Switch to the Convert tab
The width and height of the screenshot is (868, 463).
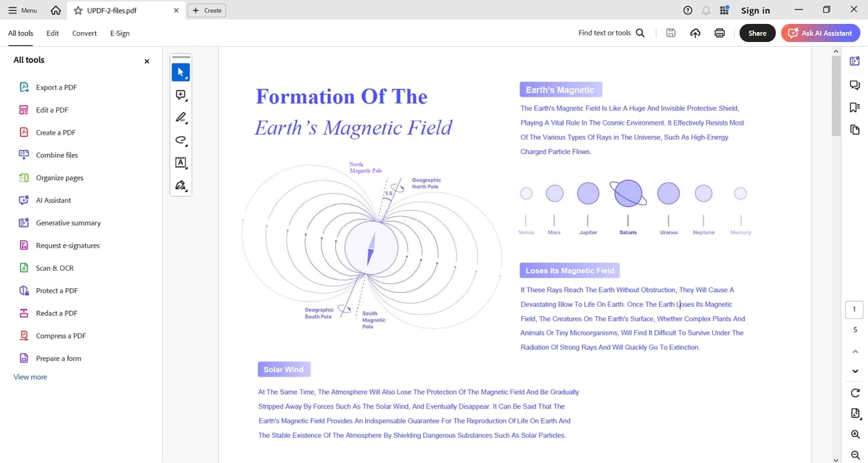(84, 33)
